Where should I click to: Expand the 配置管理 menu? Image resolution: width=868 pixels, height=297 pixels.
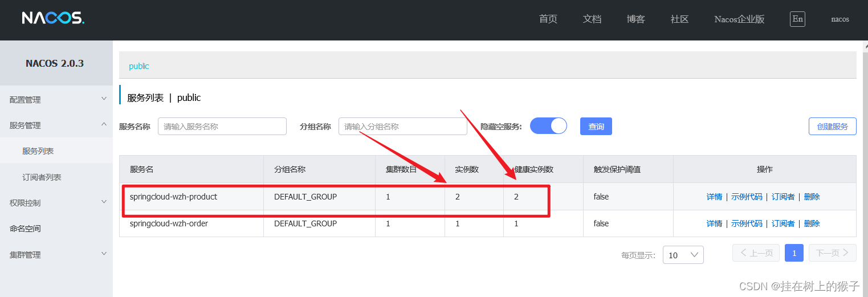pos(56,99)
